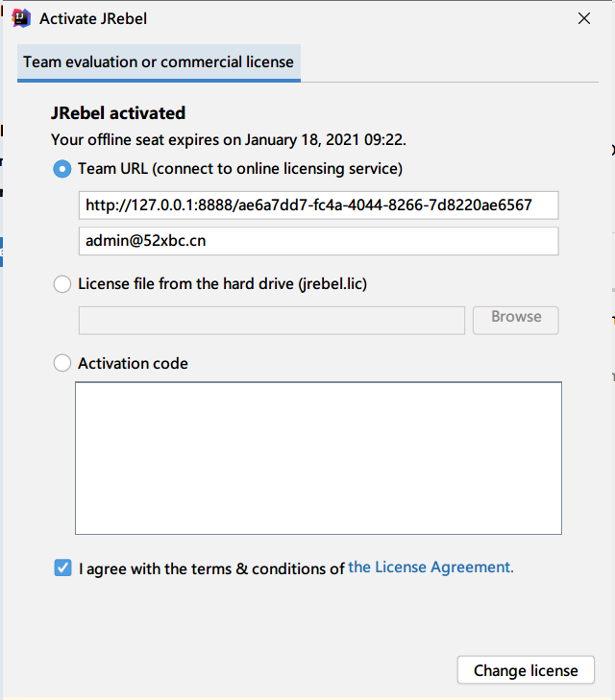The image size is (615, 700).
Task: Click the empty license file path field
Action: pyautogui.click(x=271, y=320)
